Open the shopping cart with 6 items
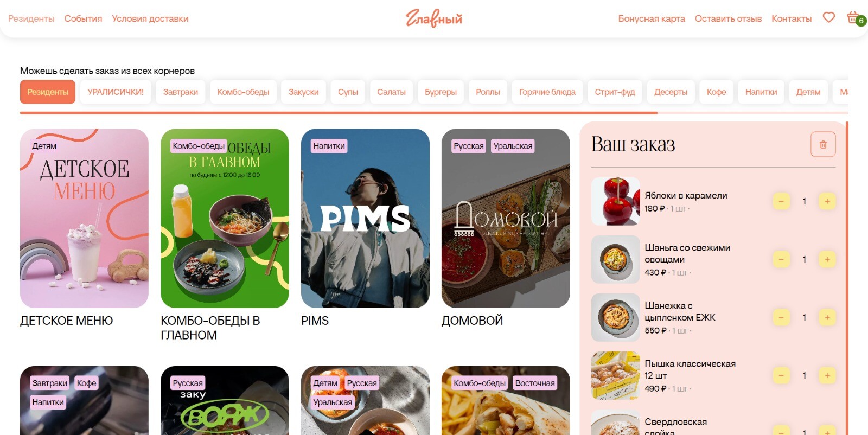This screenshot has height=435, width=868. [856, 18]
